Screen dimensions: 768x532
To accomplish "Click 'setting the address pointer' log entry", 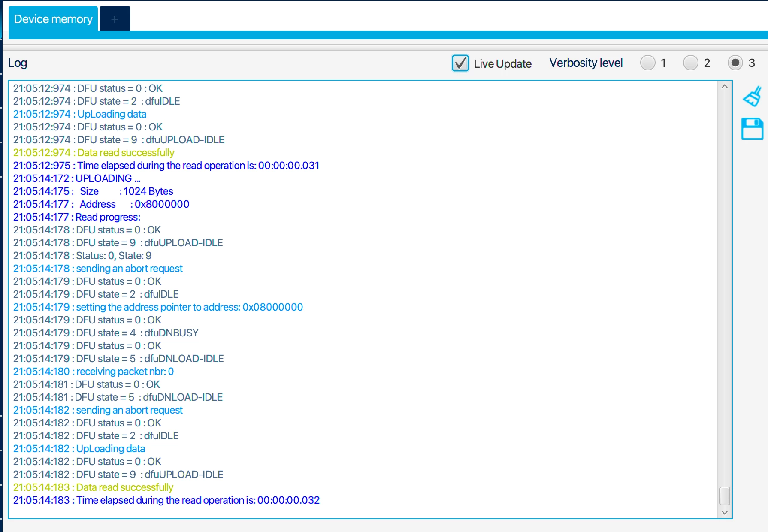I will pos(158,307).
